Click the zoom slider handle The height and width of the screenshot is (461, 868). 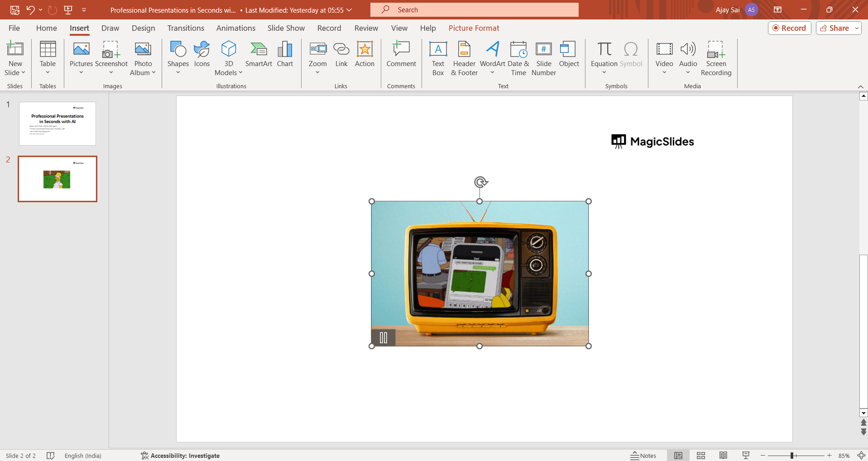click(x=792, y=456)
